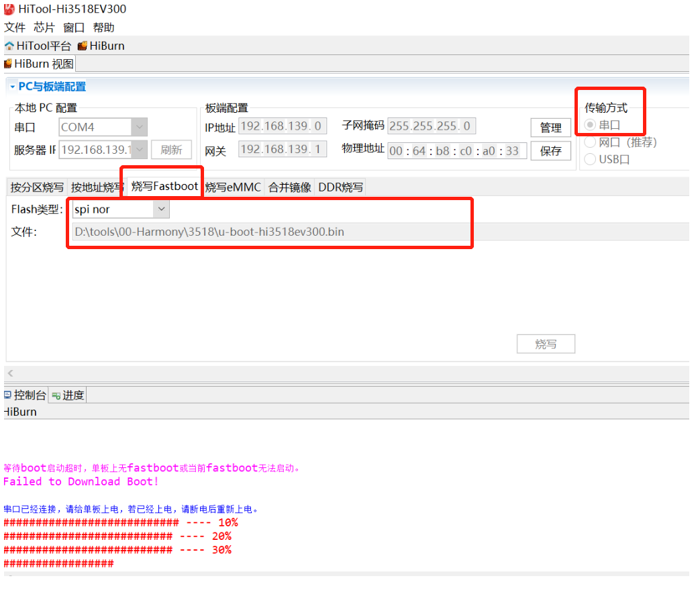Click the 'Failed to Download Boot!' message
The height and width of the screenshot is (603, 700).
(x=81, y=481)
